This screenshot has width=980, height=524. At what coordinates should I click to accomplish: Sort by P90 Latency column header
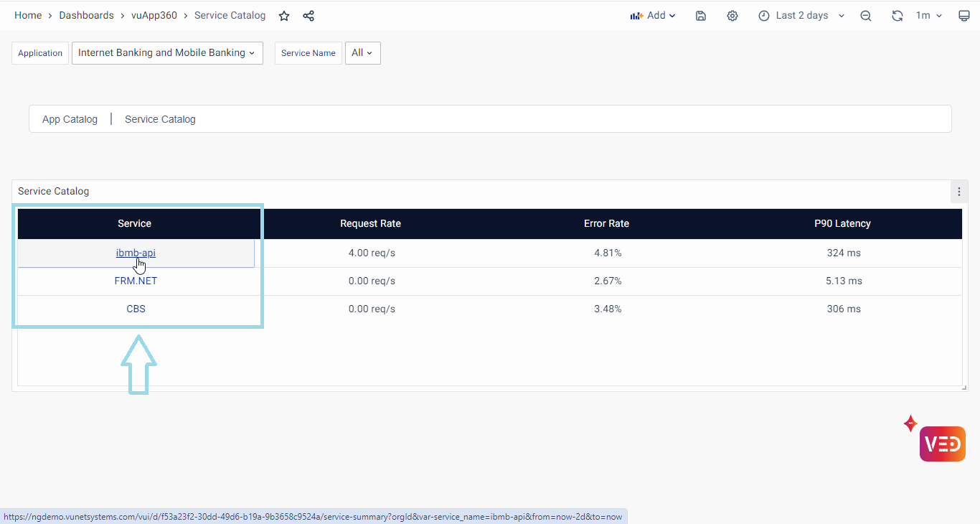click(842, 224)
